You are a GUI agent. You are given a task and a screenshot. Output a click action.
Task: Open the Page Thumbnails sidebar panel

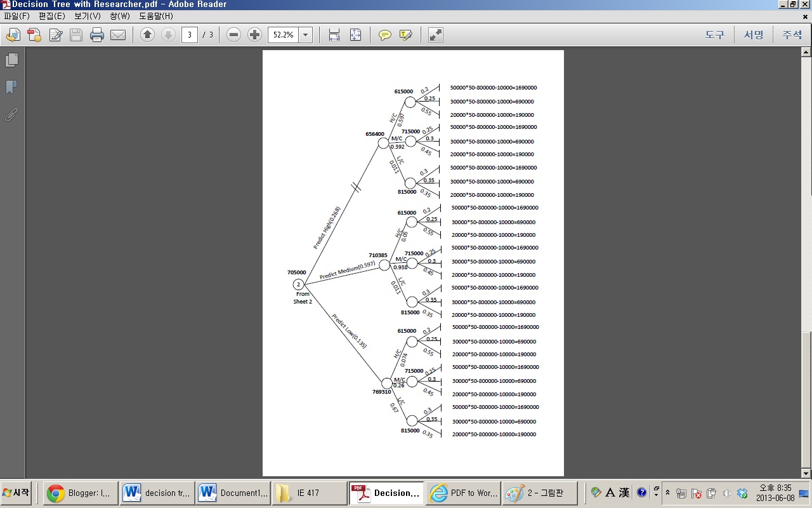10,59
